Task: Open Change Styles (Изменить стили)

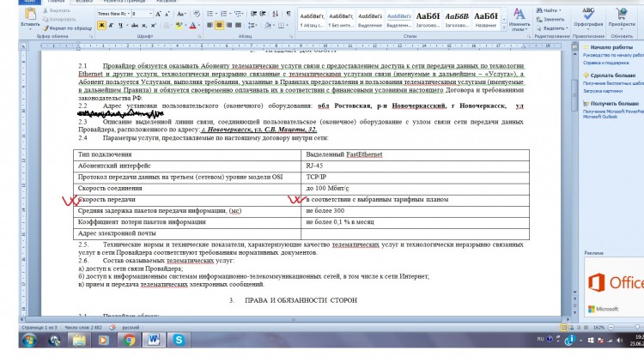Action: [x=519, y=20]
